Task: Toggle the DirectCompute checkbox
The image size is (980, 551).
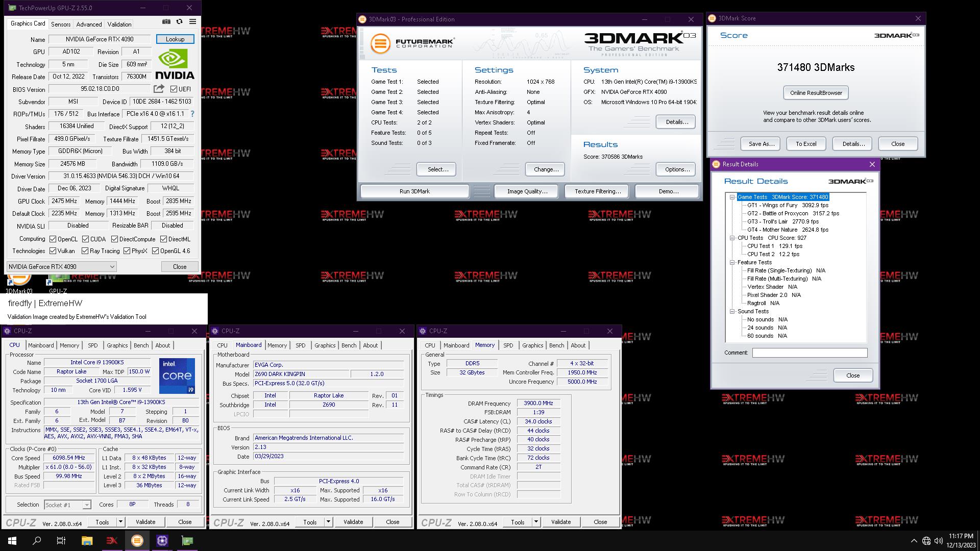Action: coord(114,239)
